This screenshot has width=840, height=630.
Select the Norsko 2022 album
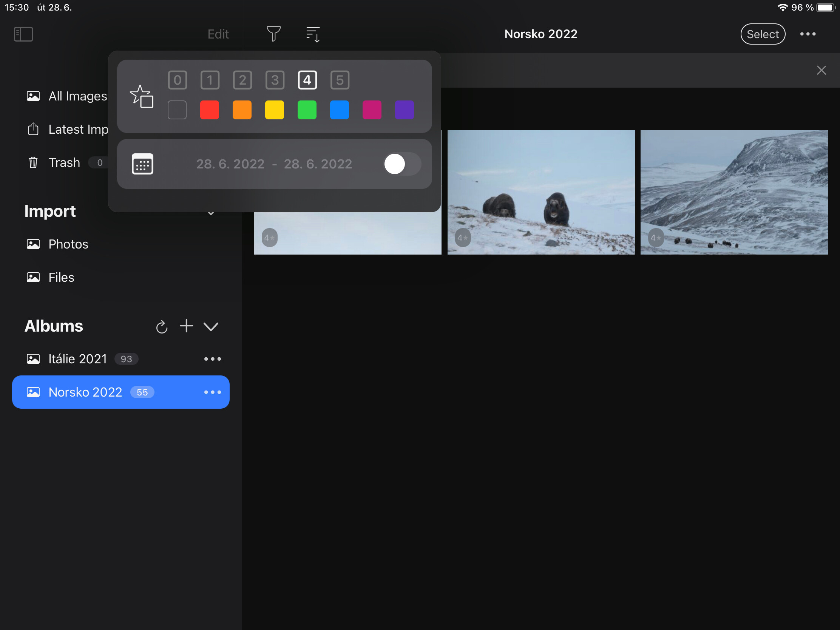coord(121,392)
